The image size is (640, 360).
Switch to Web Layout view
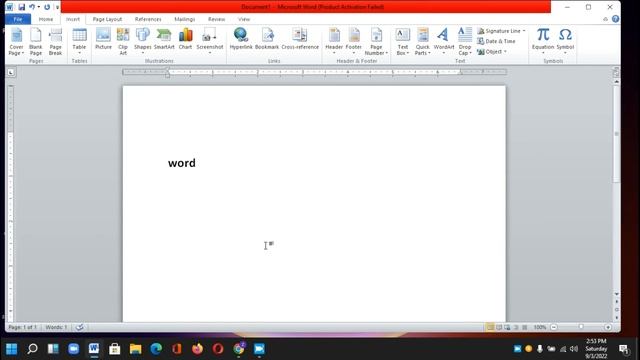(507, 327)
